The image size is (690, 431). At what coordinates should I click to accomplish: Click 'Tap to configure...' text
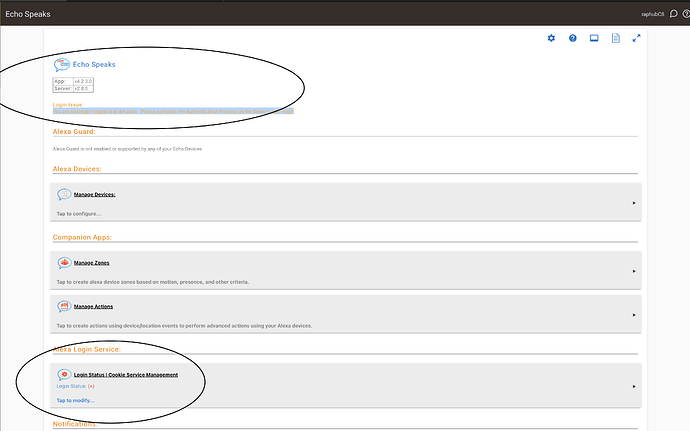[x=79, y=214]
